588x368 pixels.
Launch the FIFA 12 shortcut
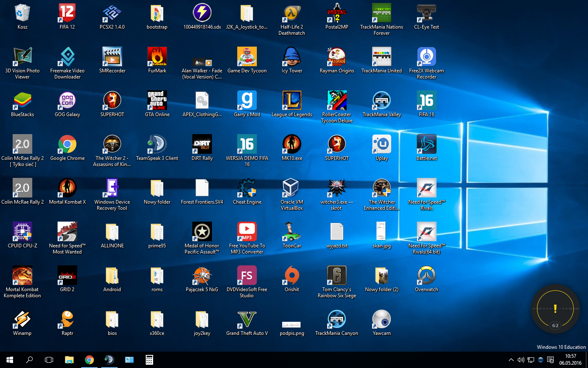tap(67, 13)
